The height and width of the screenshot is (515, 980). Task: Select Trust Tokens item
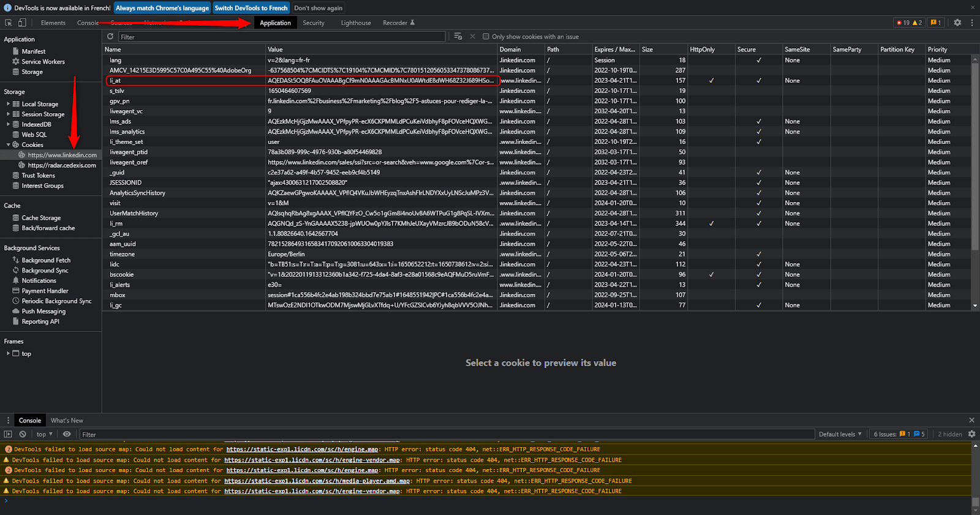click(x=38, y=176)
